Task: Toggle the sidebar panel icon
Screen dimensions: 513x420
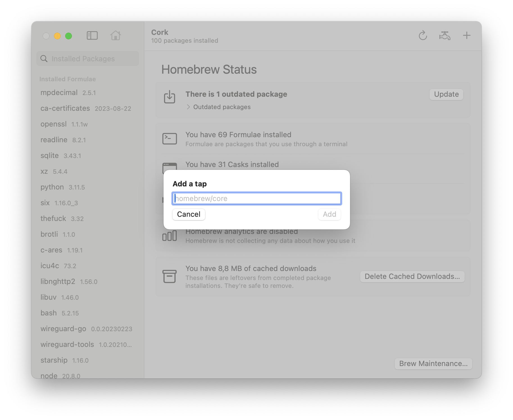Action: pos(92,36)
